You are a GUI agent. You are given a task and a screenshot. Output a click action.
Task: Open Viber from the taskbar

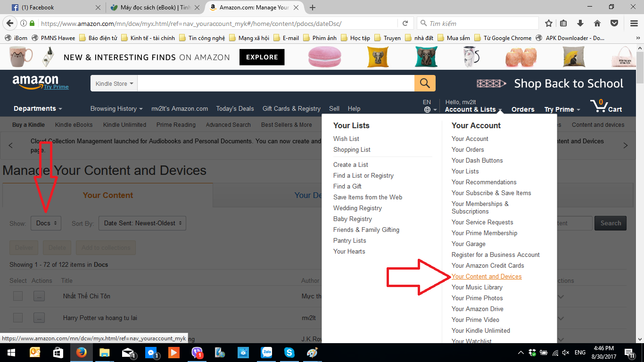[x=197, y=353]
